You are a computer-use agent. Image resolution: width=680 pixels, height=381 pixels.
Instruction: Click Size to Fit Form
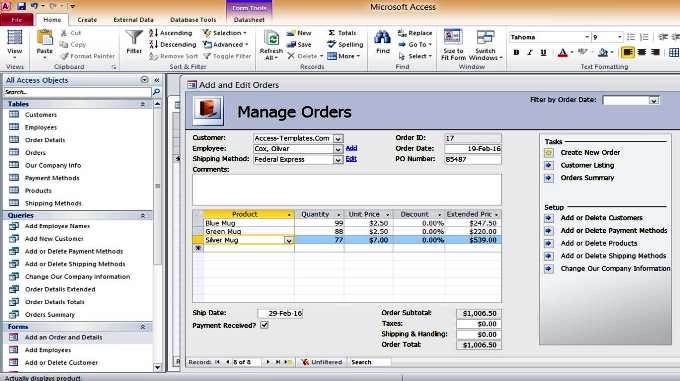coord(453,45)
